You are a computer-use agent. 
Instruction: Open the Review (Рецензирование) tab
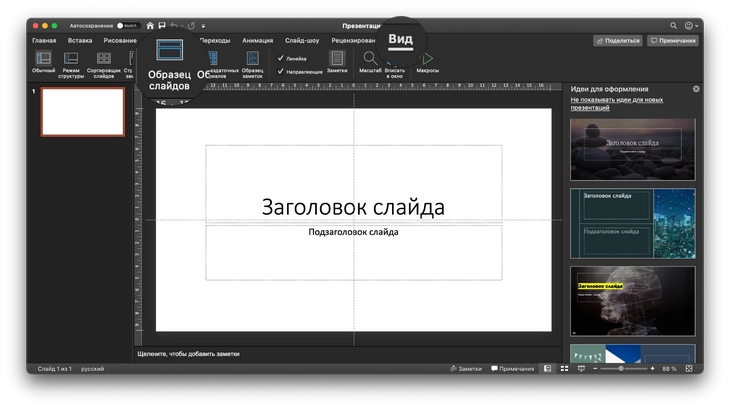pyautogui.click(x=353, y=40)
